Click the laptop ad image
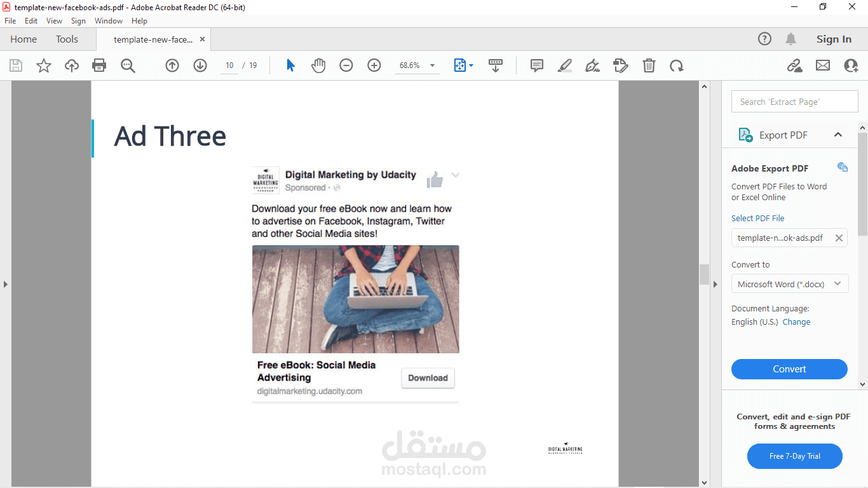This screenshot has width=868, height=488. pos(356,299)
